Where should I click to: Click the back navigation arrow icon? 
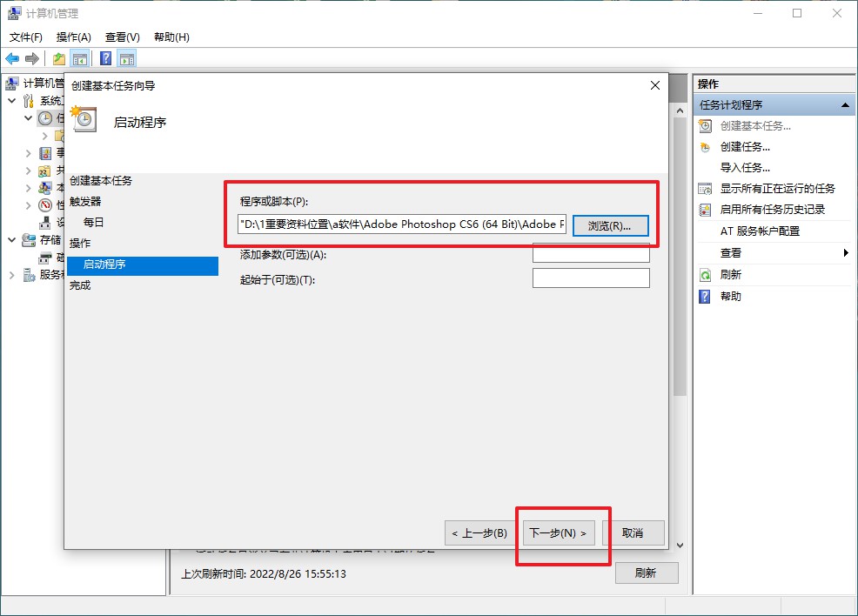pyautogui.click(x=11, y=58)
